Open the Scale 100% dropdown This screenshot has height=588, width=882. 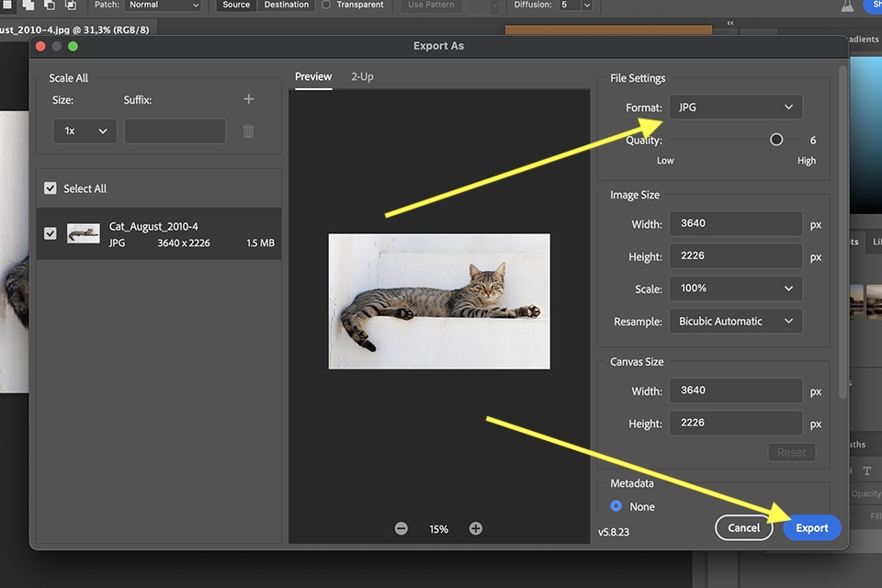click(x=736, y=288)
